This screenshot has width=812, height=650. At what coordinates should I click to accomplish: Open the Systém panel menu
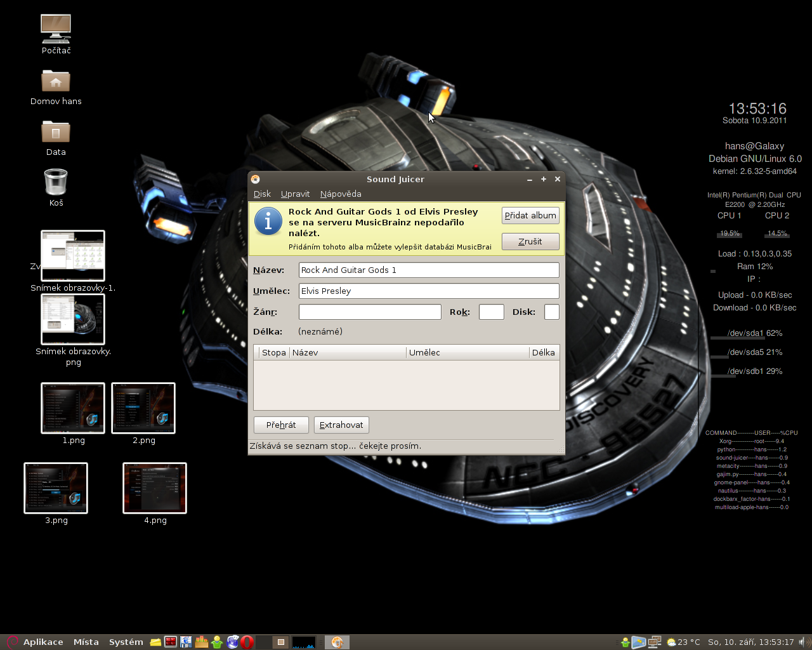pyautogui.click(x=126, y=642)
